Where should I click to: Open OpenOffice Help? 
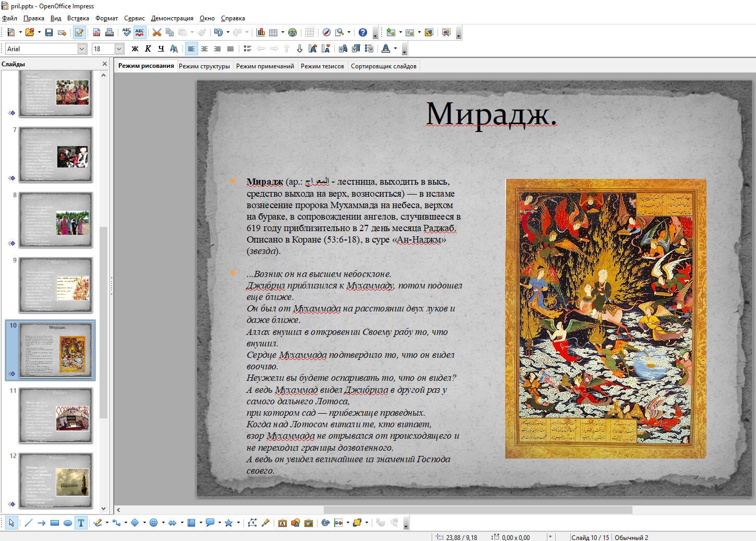coord(363,32)
